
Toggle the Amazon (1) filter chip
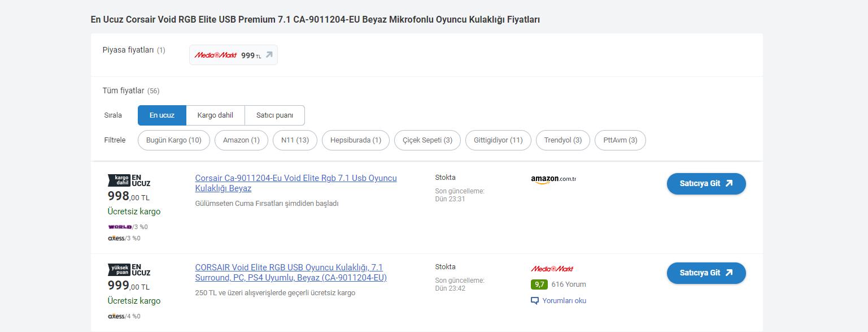[x=241, y=140]
